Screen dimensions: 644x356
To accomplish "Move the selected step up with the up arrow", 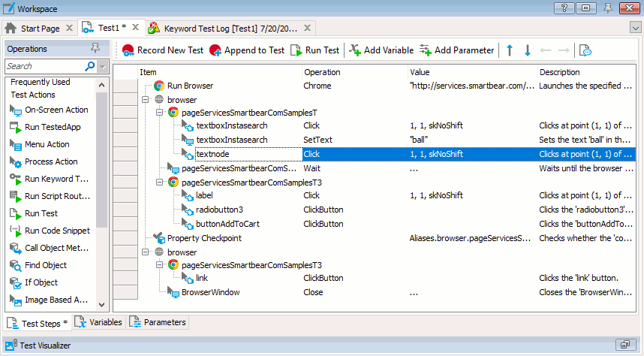I will point(510,50).
